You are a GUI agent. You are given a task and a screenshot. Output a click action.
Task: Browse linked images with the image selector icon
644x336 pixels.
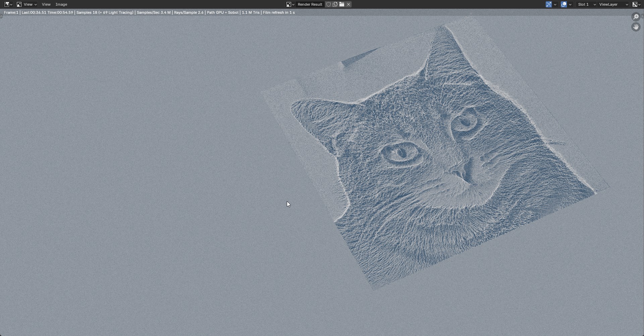290,4
